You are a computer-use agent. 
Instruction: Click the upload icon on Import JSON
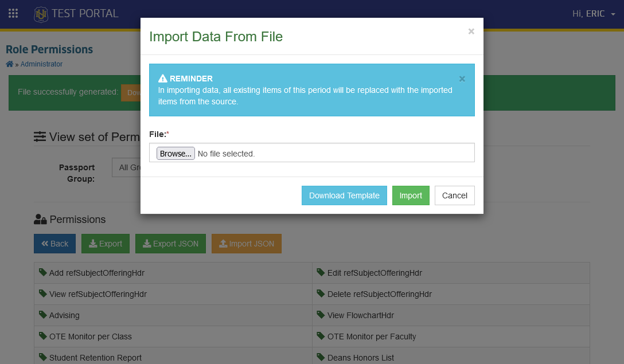click(223, 244)
